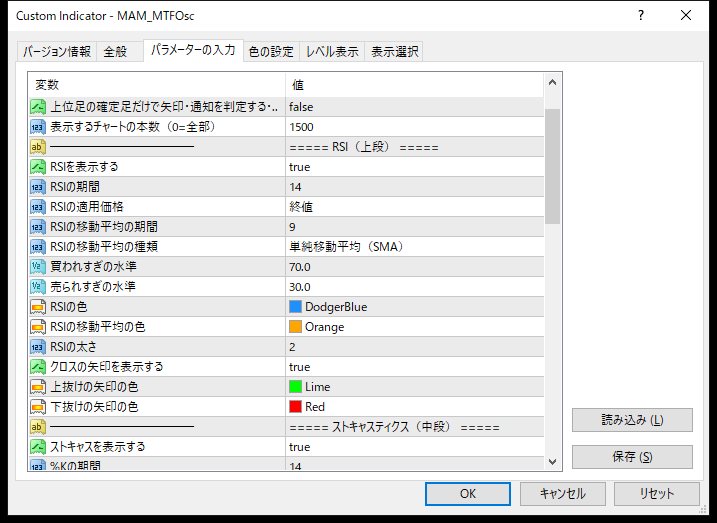Click ab string icon beside ストキャスティクス（中段）separator
This screenshot has height=523, width=717.
(38, 427)
